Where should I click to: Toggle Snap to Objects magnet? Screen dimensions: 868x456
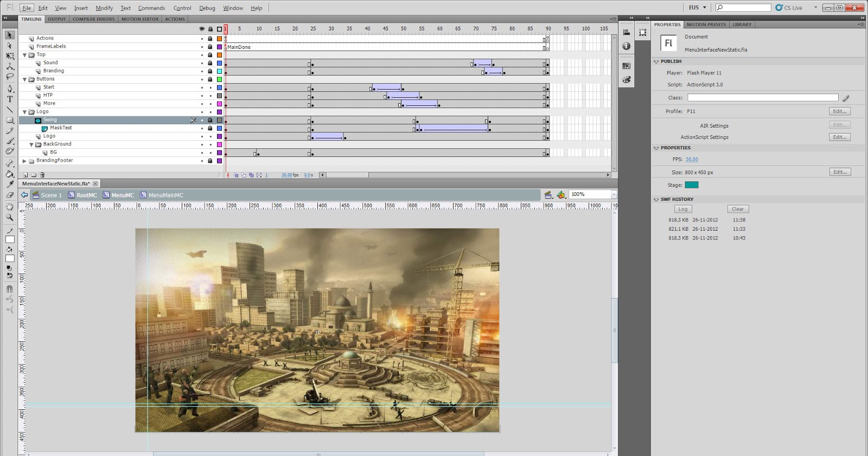[10, 289]
